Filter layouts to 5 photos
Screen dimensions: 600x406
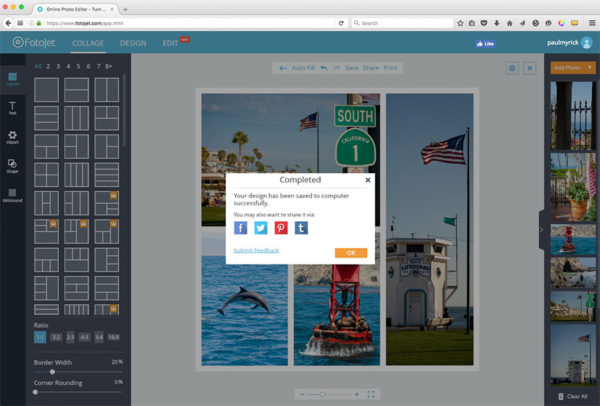point(78,66)
